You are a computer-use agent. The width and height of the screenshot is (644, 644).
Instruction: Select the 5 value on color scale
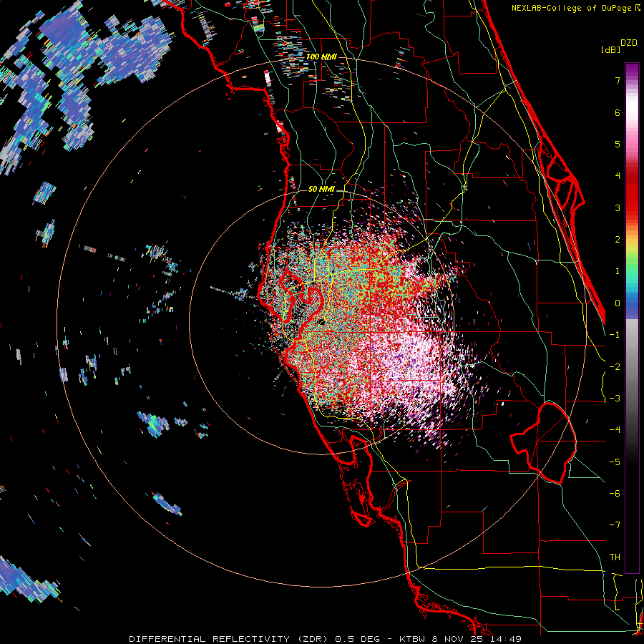click(x=618, y=144)
